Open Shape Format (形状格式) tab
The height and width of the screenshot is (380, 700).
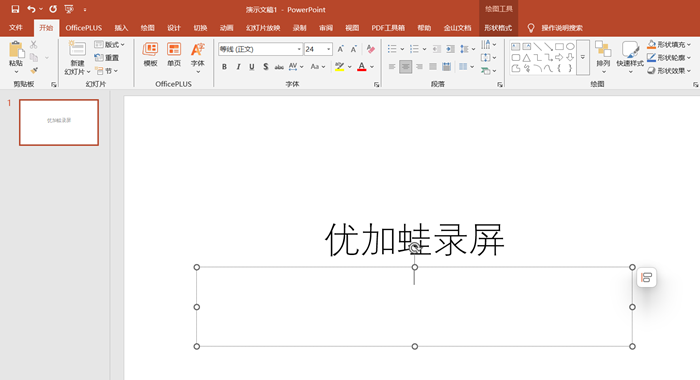(498, 28)
